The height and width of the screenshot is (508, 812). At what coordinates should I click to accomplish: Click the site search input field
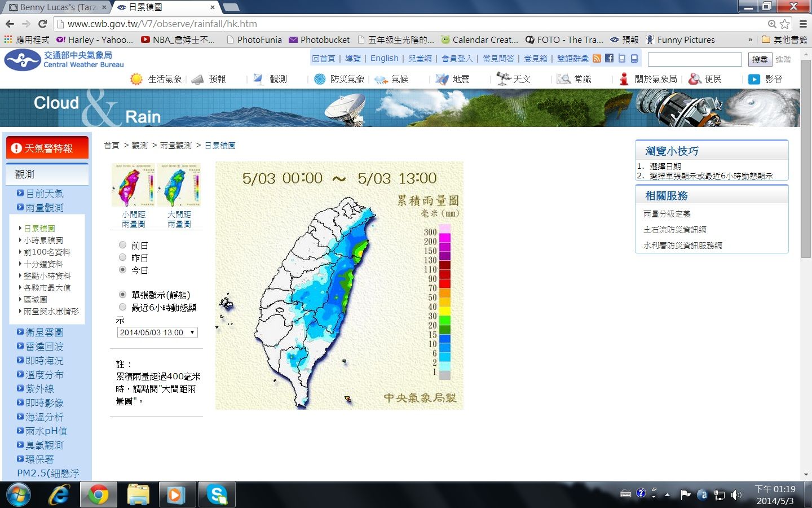click(x=694, y=59)
